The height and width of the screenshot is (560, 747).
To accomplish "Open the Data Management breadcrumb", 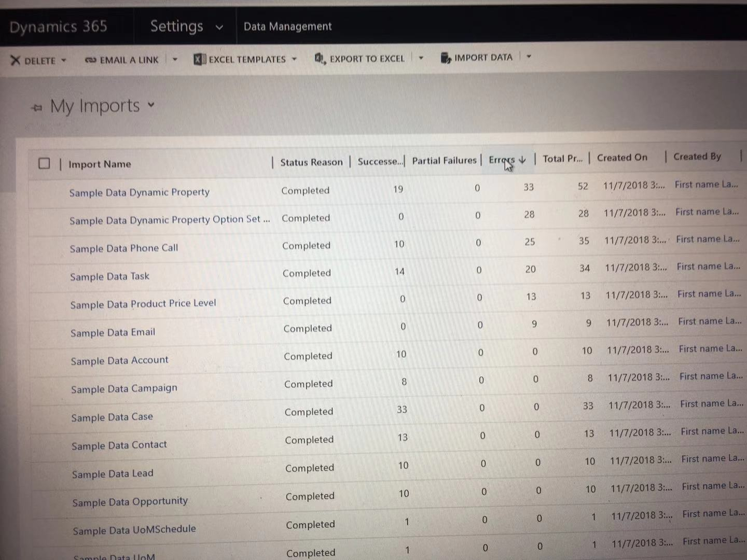I will (x=287, y=26).
